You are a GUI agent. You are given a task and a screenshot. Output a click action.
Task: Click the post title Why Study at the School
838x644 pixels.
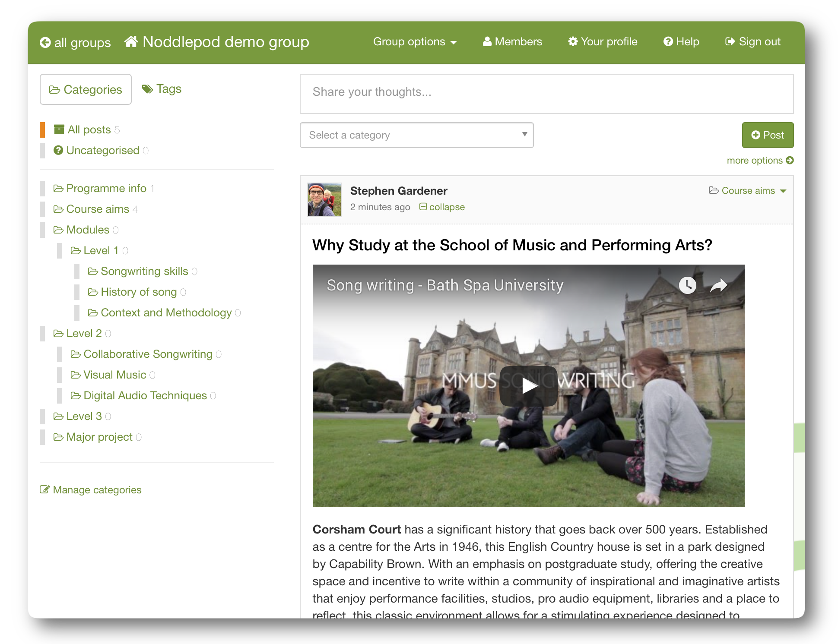point(512,245)
